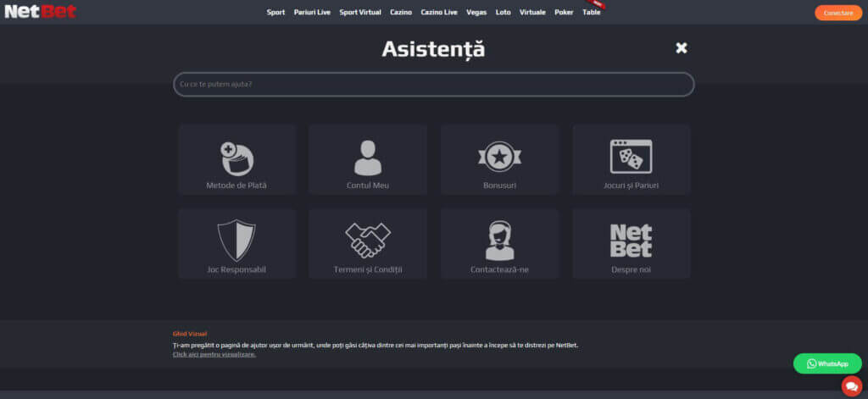The width and height of the screenshot is (868, 399).
Task: Click the Ghid Vizual heading
Action: [x=190, y=334]
